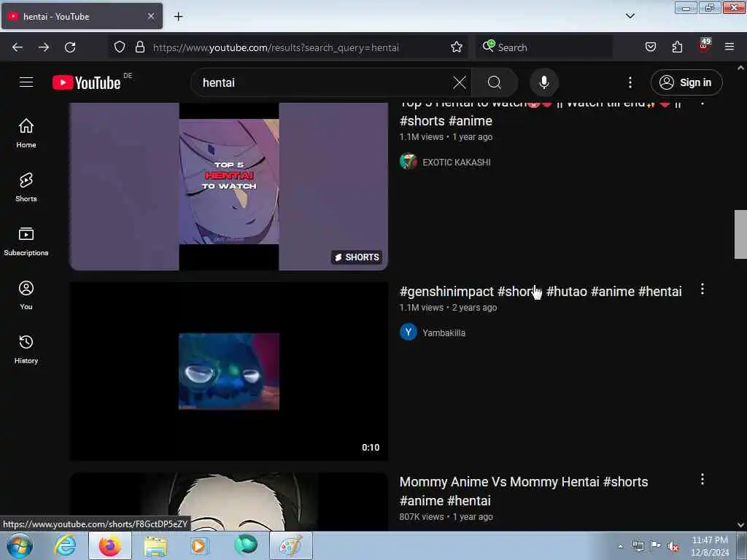Show hidden system tray icons

tap(620, 546)
